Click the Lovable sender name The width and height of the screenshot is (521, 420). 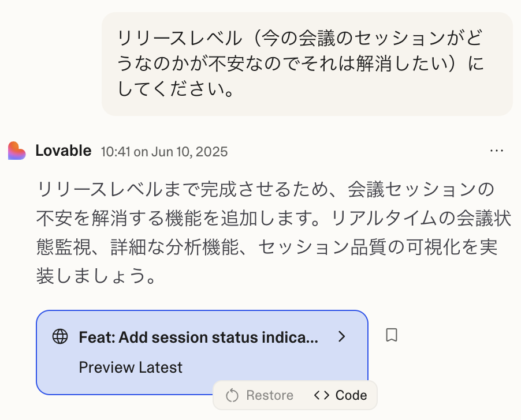[64, 151]
